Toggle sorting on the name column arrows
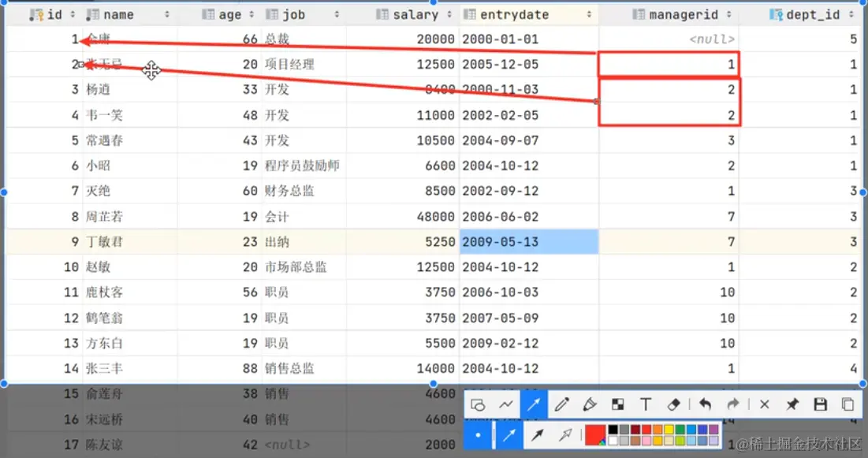The image size is (868, 458). click(x=166, y=15)
